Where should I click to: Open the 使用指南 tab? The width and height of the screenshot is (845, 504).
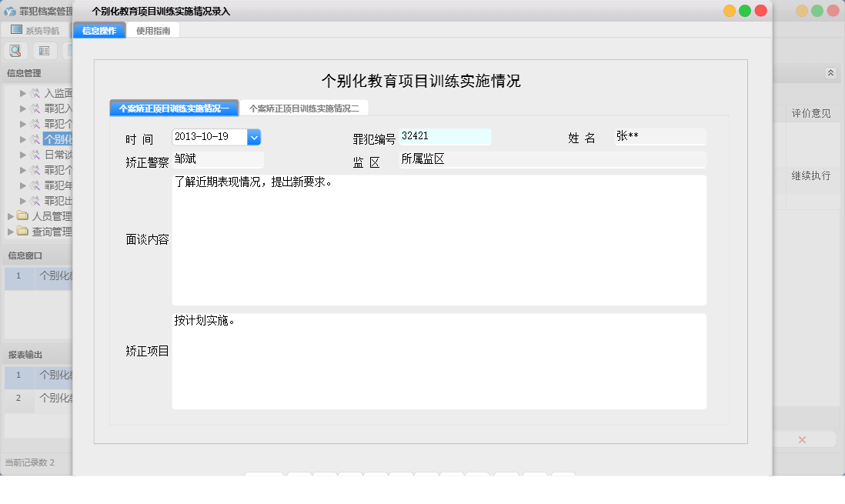click(x=153, y=31)
